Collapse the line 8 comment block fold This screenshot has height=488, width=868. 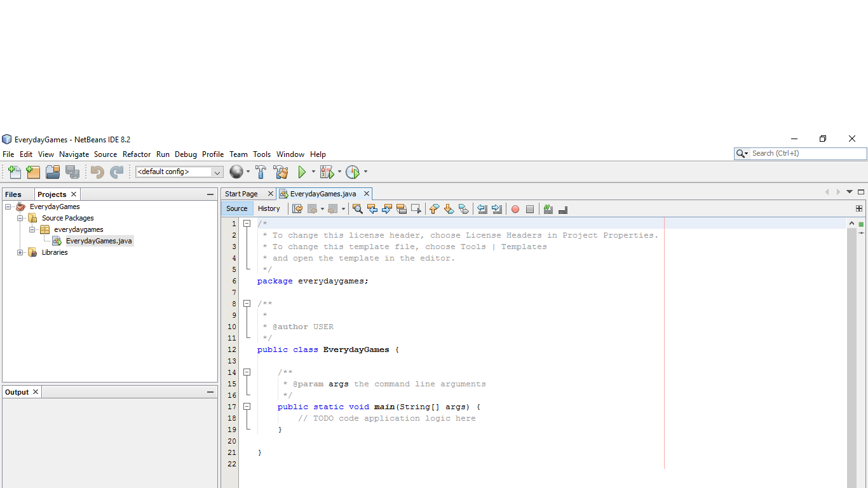[247, 304]
